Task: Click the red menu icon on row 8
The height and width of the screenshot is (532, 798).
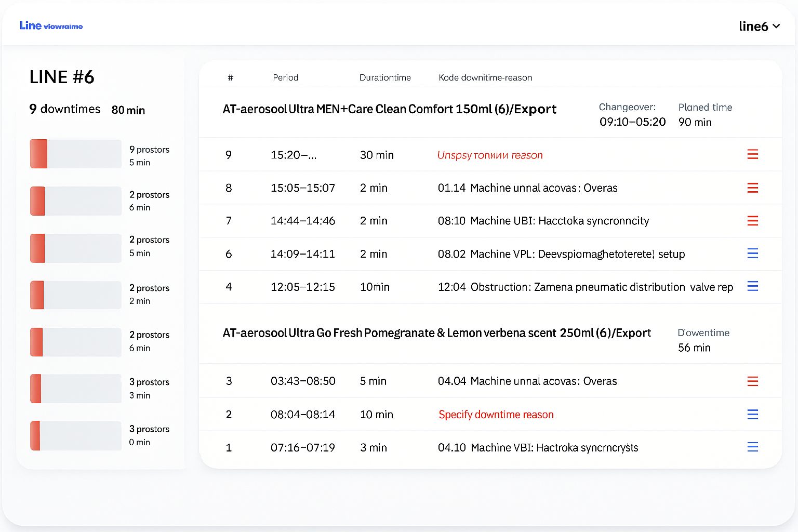Action: 752,188
